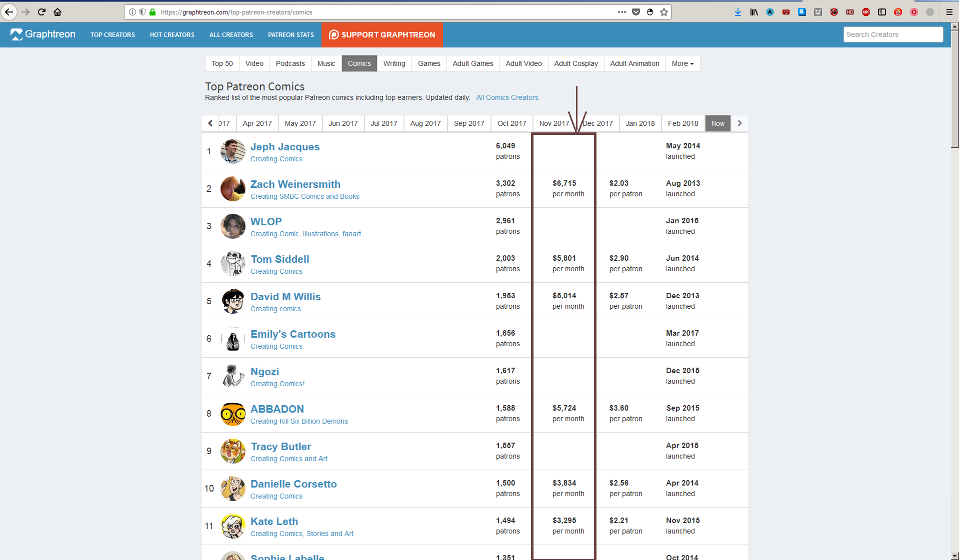
Task: Click Creating SMBC Comics and Books link
Action: click(305, 196)
